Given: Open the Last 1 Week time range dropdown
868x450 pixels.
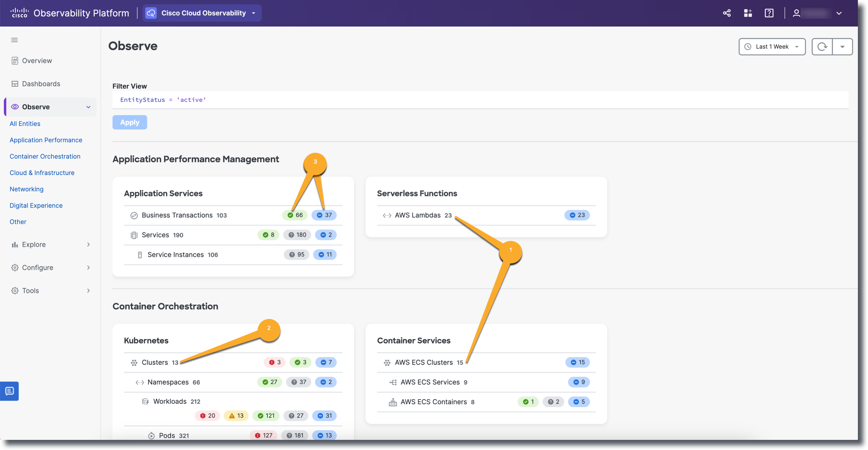Looking at the screenshot, I should (x=772, y=47).
